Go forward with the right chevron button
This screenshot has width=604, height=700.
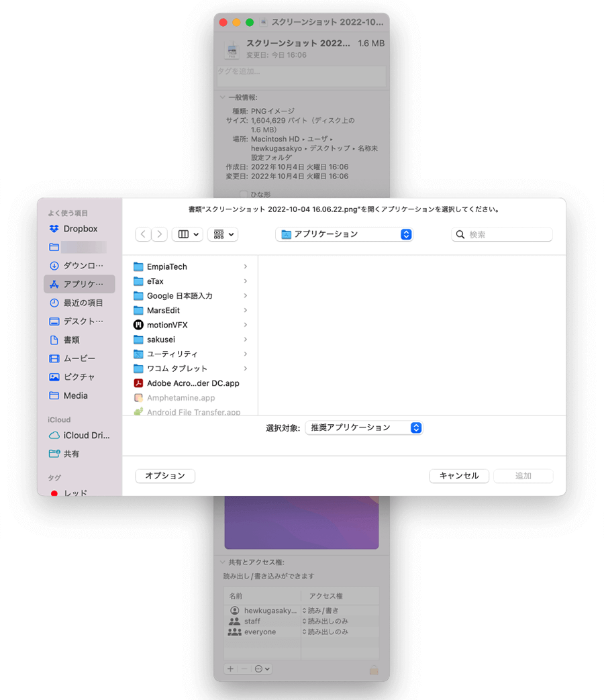(159, 234)
